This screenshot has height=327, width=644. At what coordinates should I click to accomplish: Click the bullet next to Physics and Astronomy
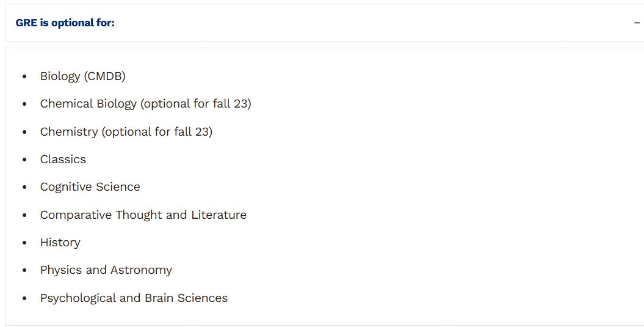tap(24, 271)
